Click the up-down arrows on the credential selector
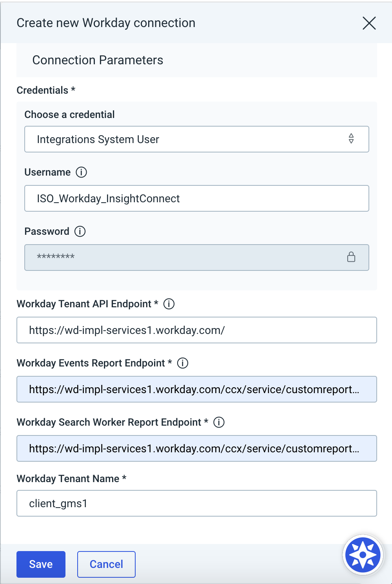This screenshot has height=584, width=392. [351, 138]
